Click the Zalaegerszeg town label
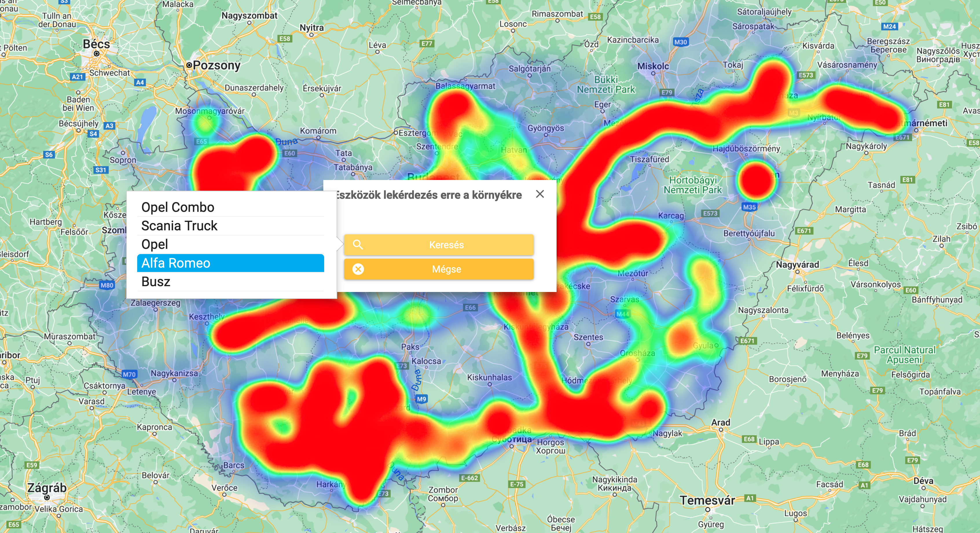The height and width of the screenshot is (533, 980). pyautogui.click(x=155, y=303)
